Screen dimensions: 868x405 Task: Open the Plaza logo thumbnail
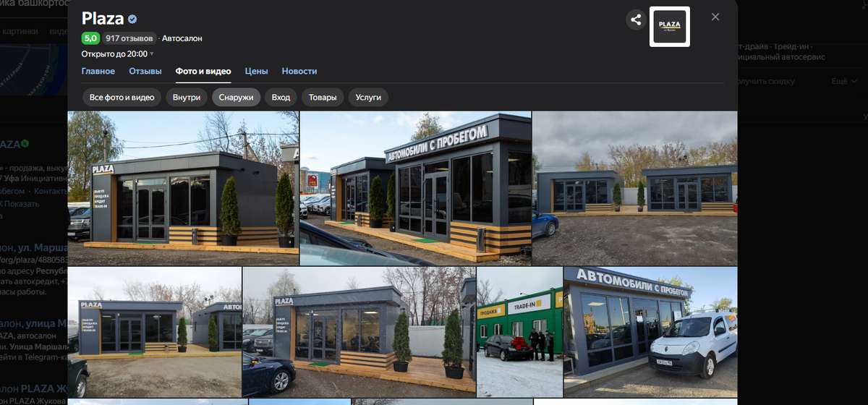point(670,27)
